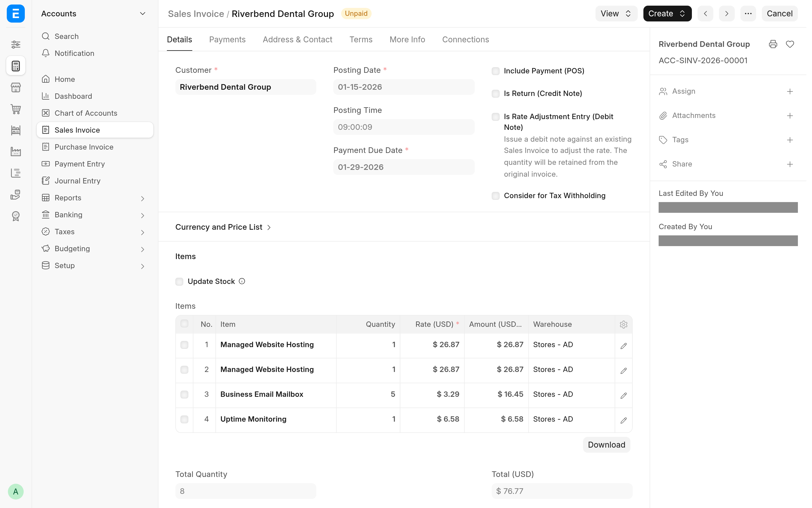
Task: Open Purchase Invoice in sidebar
Action: point(95,147)
